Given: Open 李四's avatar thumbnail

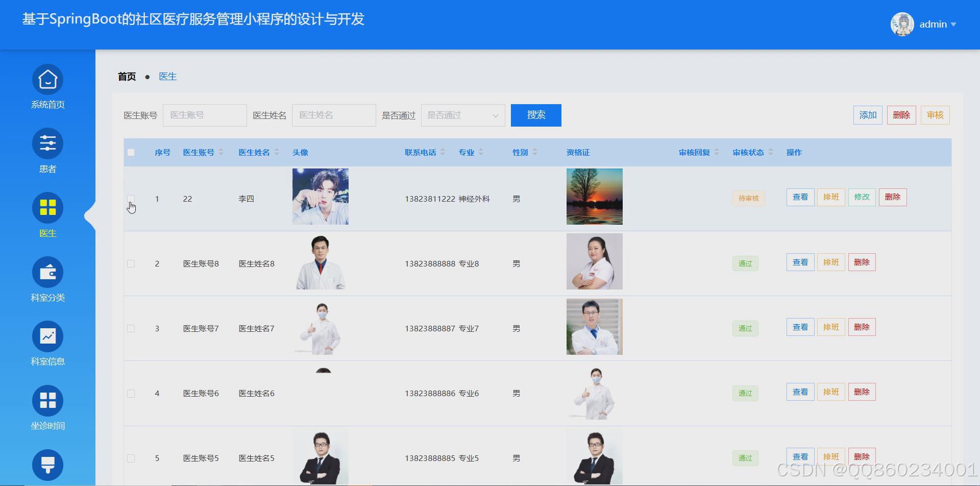Looking at the screenshot, I should click(320, 196).
